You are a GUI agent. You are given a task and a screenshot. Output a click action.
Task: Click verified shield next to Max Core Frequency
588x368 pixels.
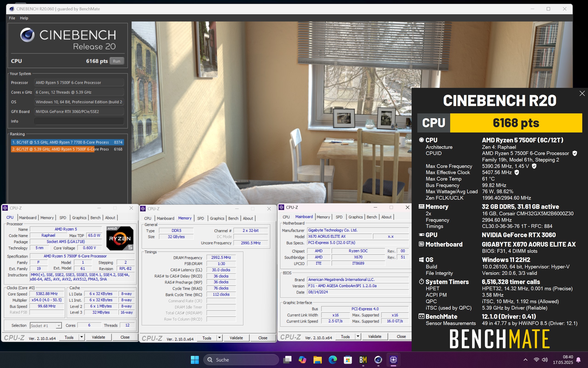click(x=534, y=166)
